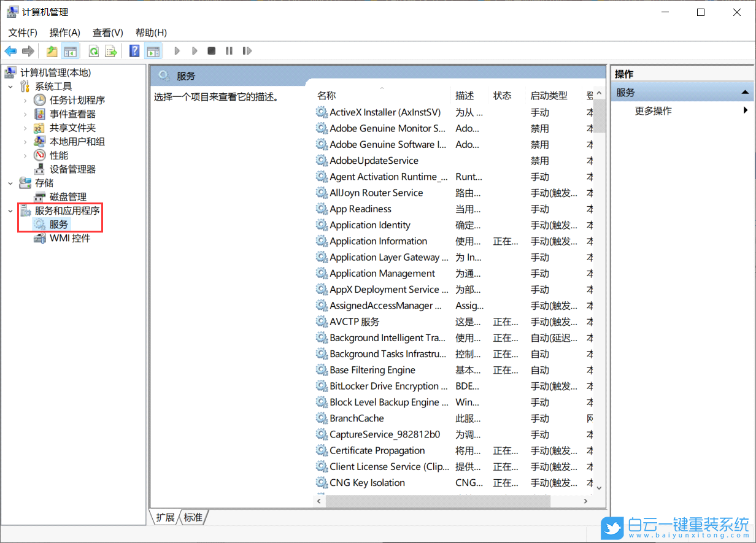Screen dimensions: 756x543
Task: Click the Restart Service icon
Action: coord(247,50)
